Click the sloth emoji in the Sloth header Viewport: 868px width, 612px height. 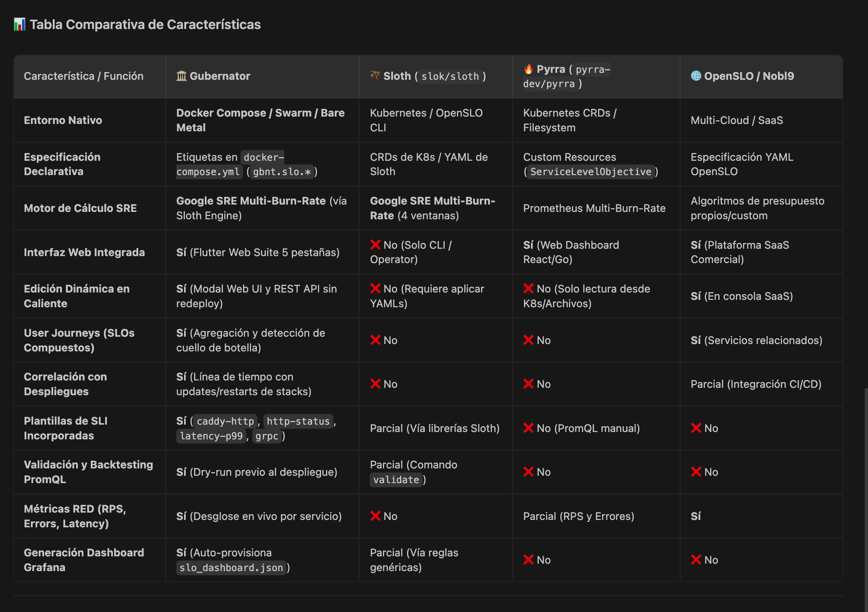pyautogui.click(x=375, y=76)
